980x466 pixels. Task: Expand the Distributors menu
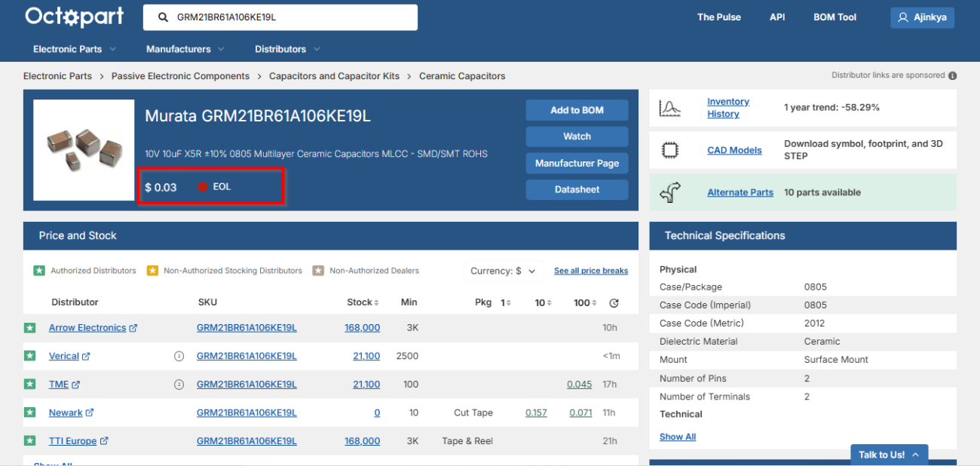pyautogui.click(x=287, y=49)
